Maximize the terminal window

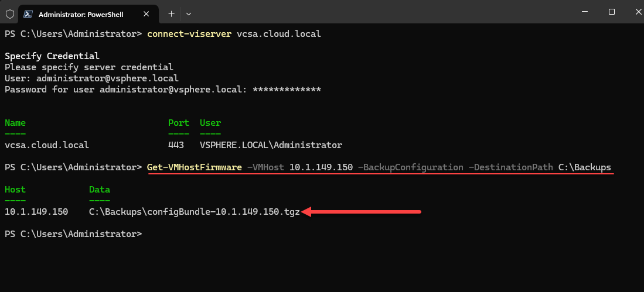pyautogui.click(x=612, y=12)
